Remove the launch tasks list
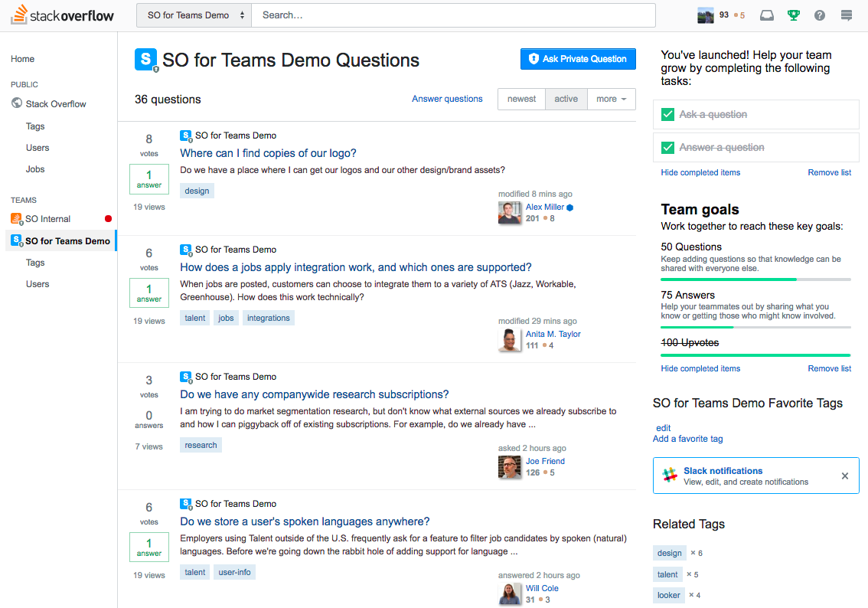 point(829,172)
